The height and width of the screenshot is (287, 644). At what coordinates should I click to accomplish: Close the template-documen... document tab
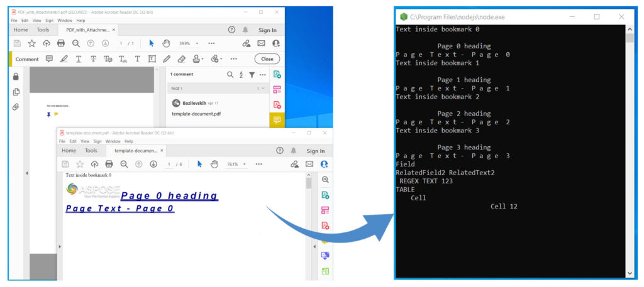(x=162, y=151)
